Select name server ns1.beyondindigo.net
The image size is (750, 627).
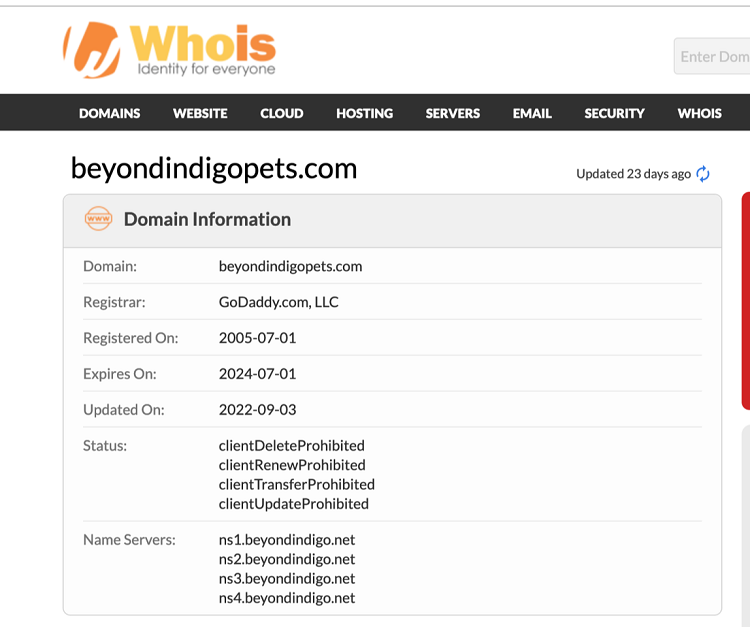[x=287, y=539]
